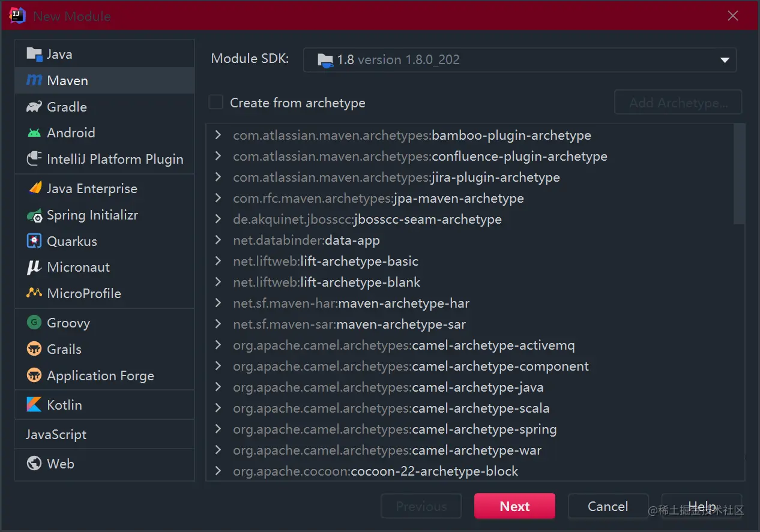Click the Help button

[702, 506]
